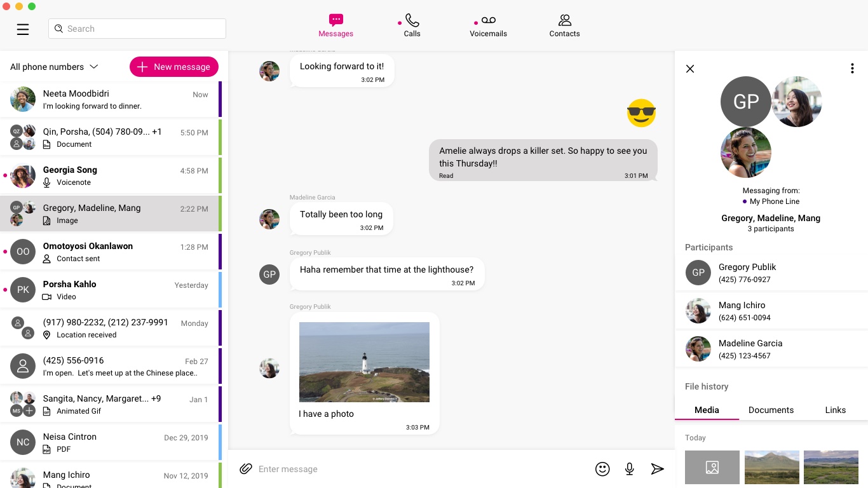868x488 pixels.
Task: Click the search field
Action: (x=137, y=29)
